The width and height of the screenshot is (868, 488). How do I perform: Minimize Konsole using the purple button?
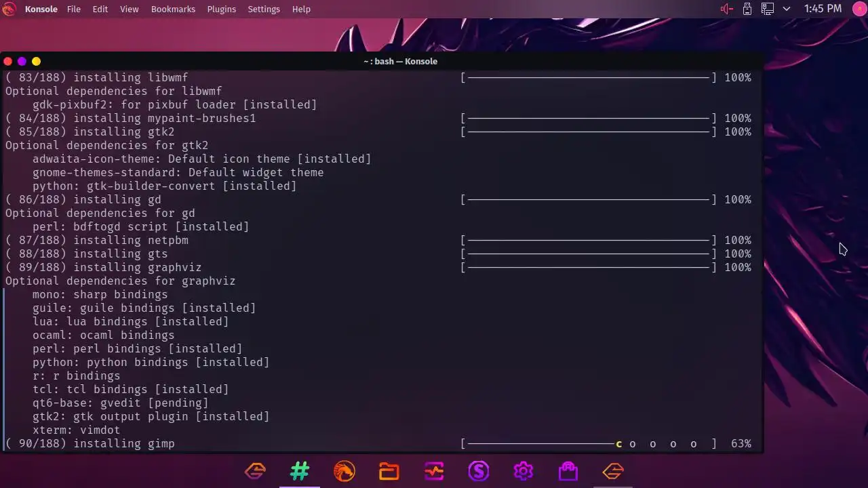pos(22,61)
